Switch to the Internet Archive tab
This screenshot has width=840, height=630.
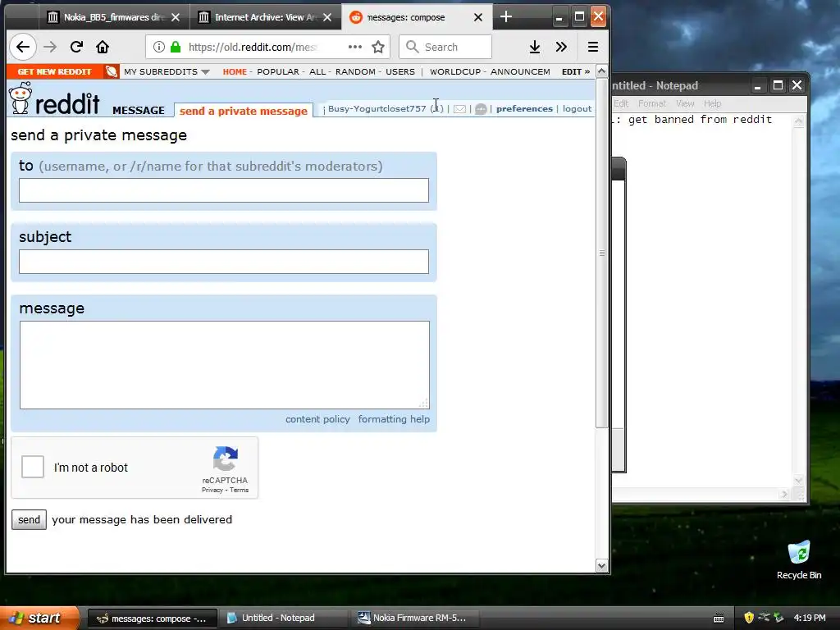pos(265,17)
